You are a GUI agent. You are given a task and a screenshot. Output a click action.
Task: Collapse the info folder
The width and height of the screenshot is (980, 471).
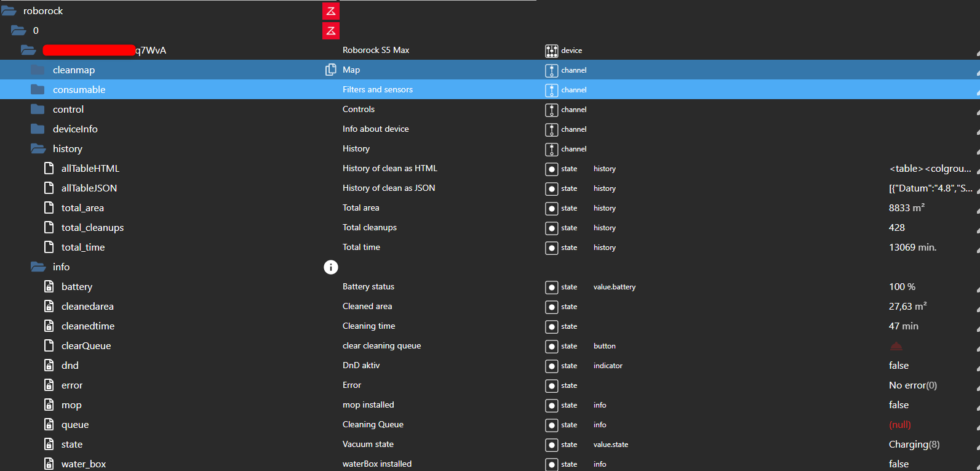[38, 267]
